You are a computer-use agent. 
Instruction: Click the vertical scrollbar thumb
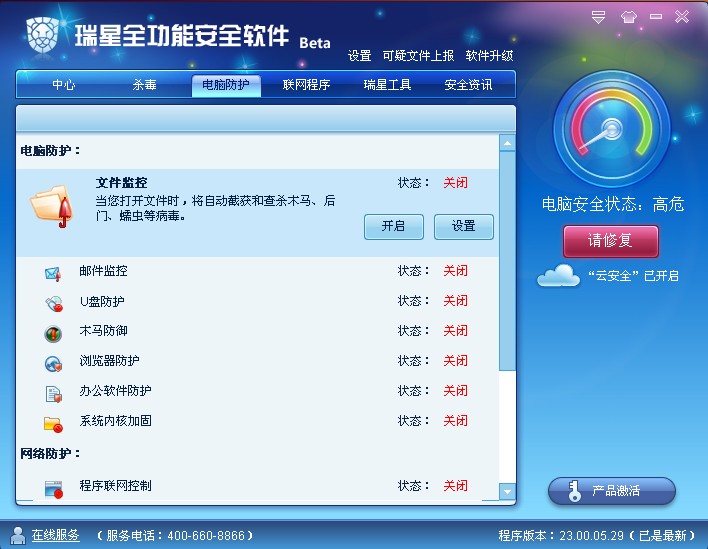point(508,261)
